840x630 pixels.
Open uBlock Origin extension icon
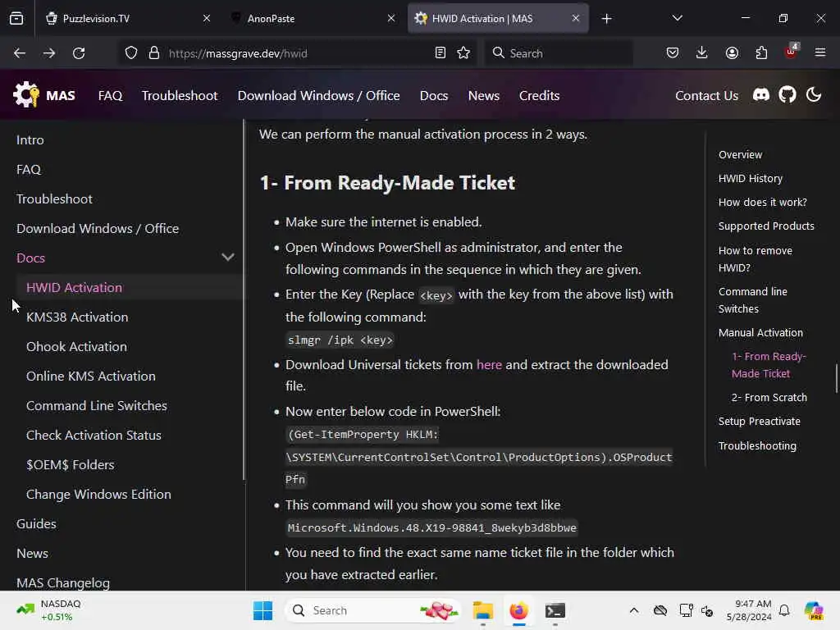791,52
